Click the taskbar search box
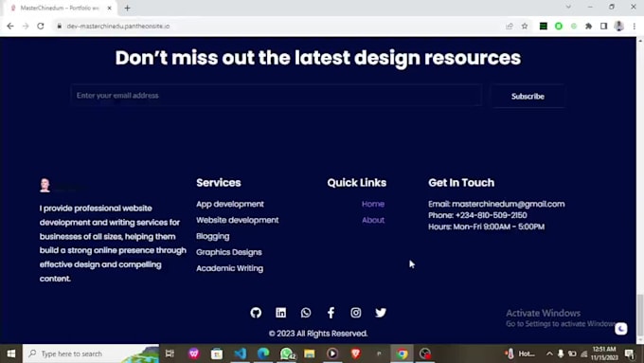Image resolution: width=644 pixels, height=363 pixels. [91, 354]
